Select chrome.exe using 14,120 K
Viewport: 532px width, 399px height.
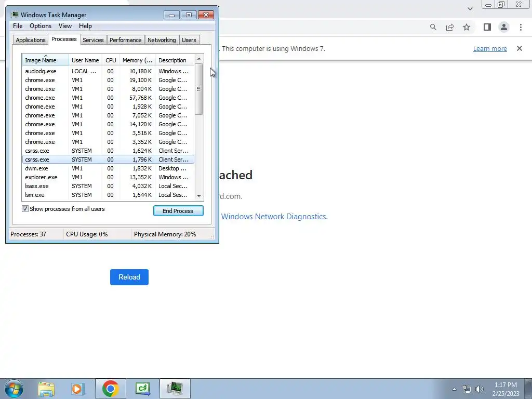coord(108,124)
